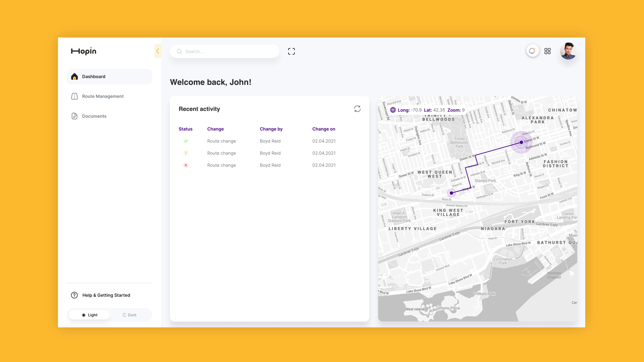Click the Documents file icon in sidebar
The height and width of the screenshot is (362, 644).
[x=74, y=116]
